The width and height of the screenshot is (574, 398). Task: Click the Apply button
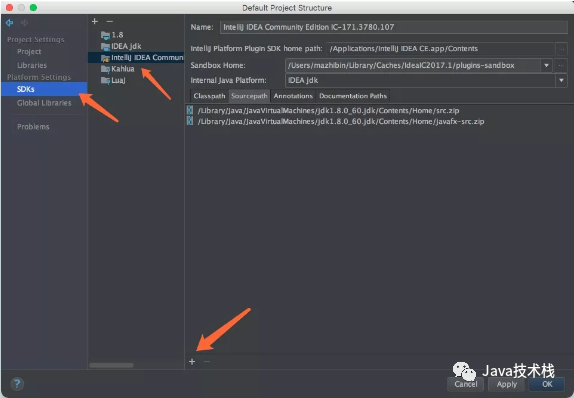507,384
